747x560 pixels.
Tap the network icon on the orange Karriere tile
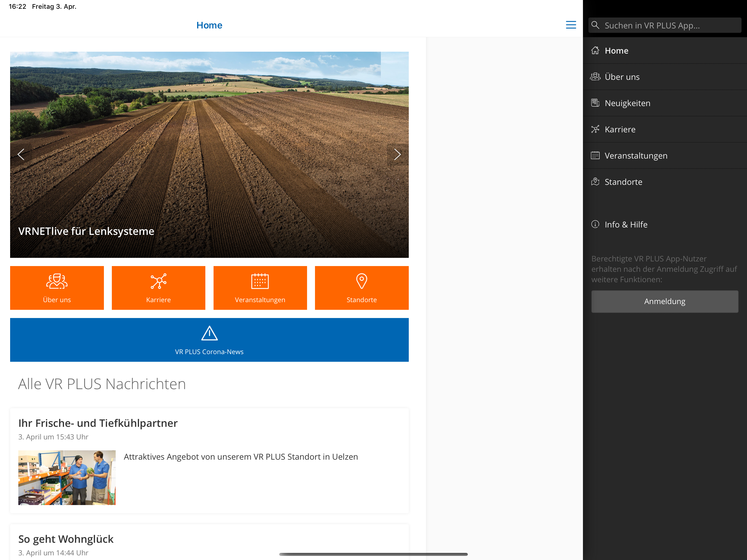pyautogui.click(x=158, y=281)
